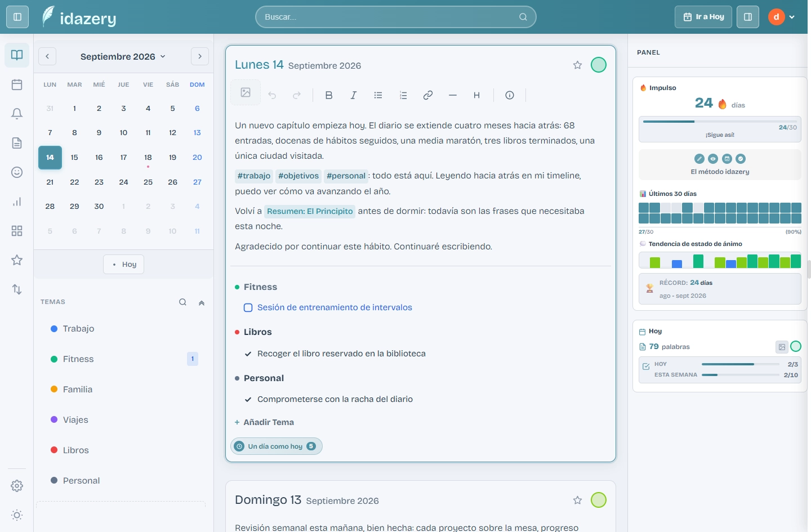Open the user account menu
Image resolution: width=811 pixels, height=532 pixels.
point(782,17)
